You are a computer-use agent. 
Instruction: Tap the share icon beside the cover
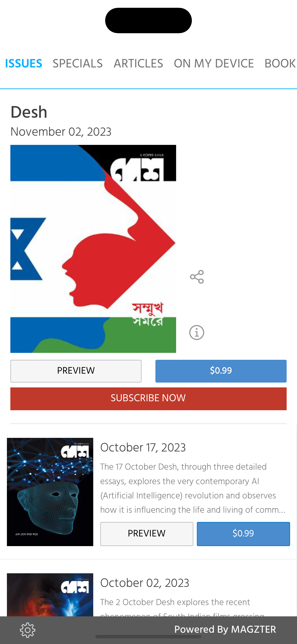(x=197, y=277)
